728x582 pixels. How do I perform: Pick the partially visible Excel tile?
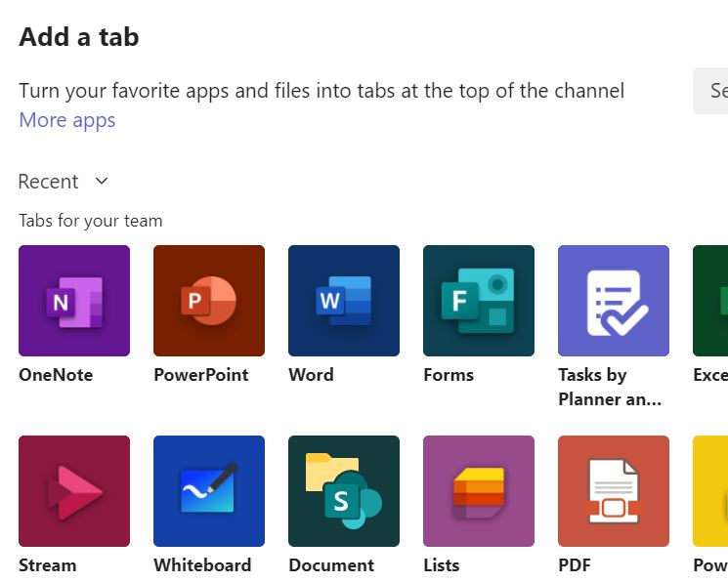[x=711, y=301]
